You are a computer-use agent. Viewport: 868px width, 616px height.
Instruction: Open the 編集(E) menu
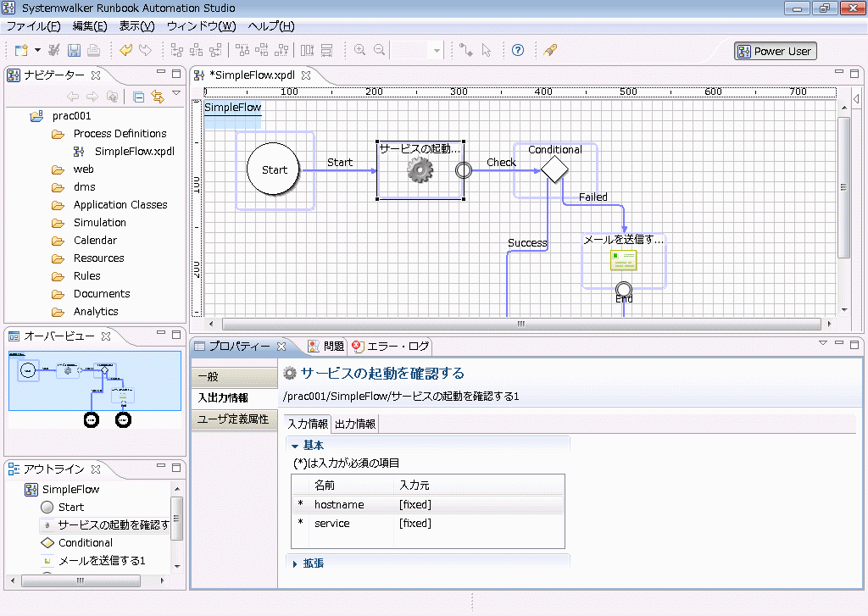pyautogui.click(x=90, y=26)
